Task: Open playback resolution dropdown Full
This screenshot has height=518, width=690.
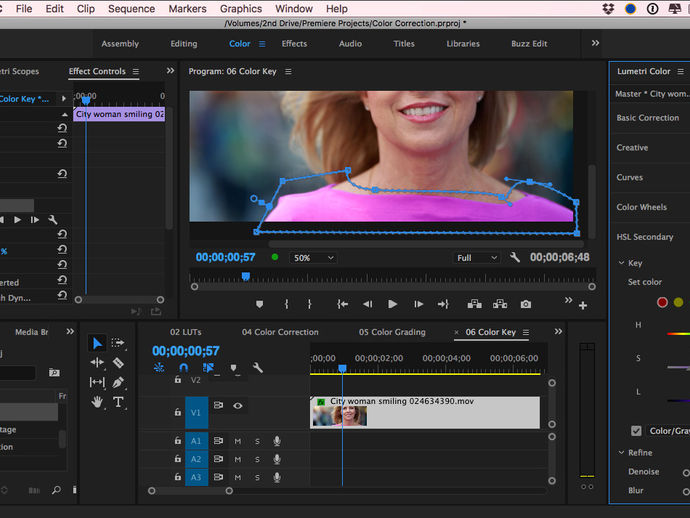Action: 477,258
